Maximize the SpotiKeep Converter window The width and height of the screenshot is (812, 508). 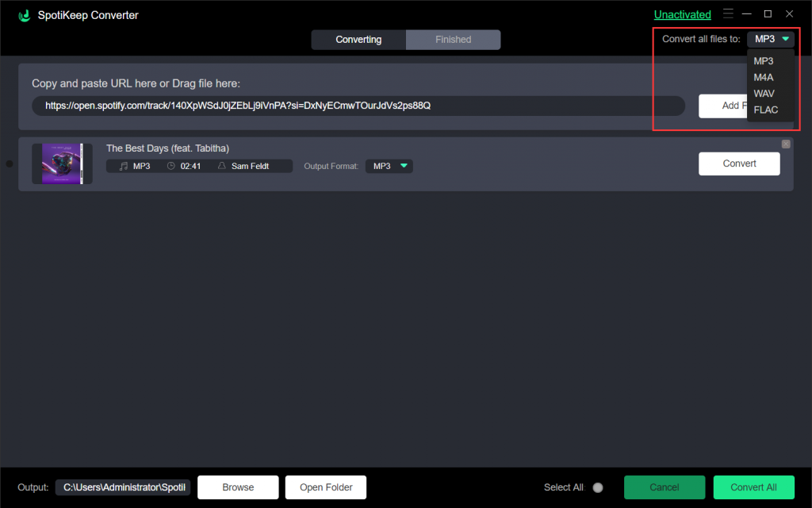[768, 14]
